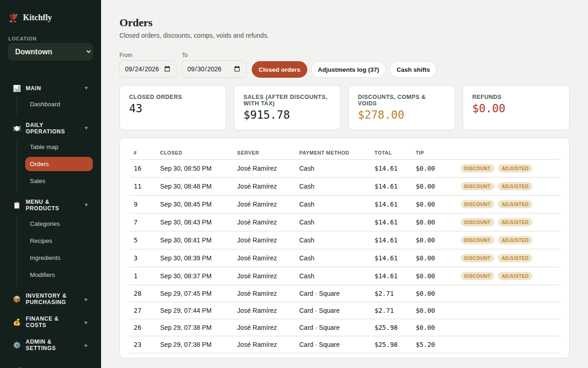
Task: Click the Adjusted badge on order 7
Action: [515, 222]
